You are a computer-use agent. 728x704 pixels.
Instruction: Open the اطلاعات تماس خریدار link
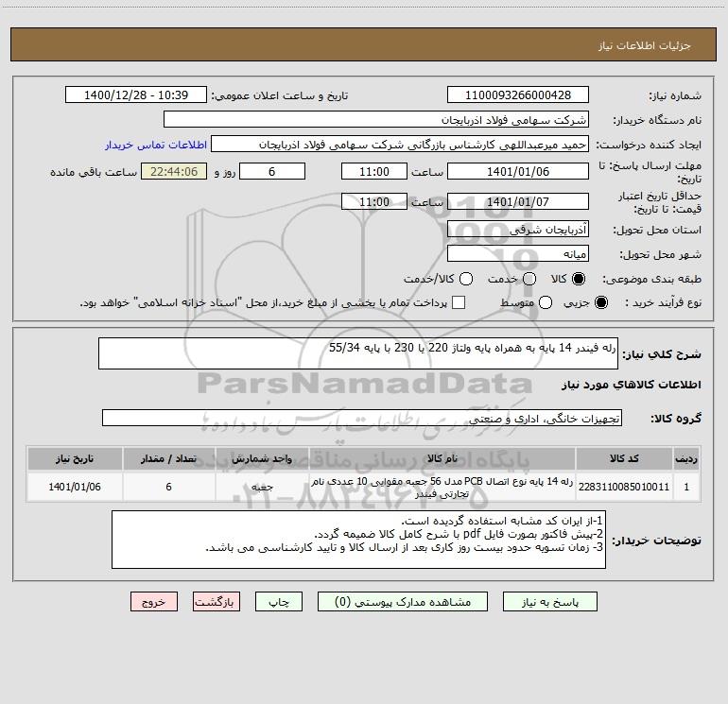coord(156,145)
